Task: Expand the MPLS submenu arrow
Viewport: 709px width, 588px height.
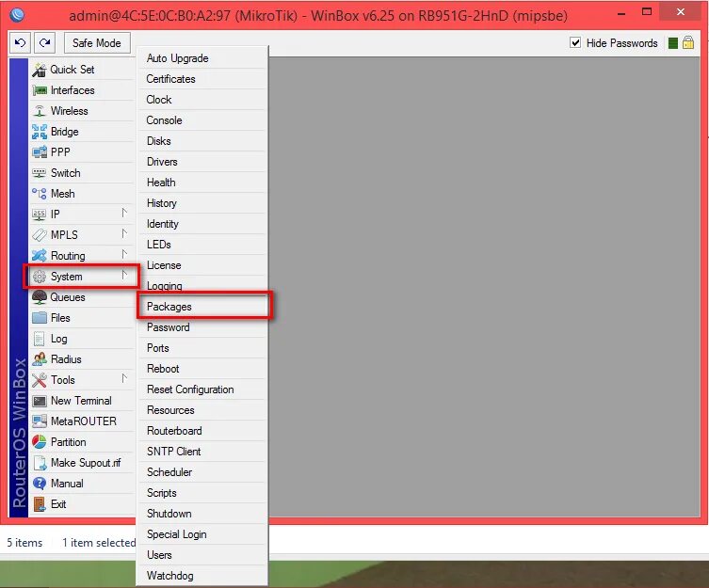Action: (x=124, y=234)
